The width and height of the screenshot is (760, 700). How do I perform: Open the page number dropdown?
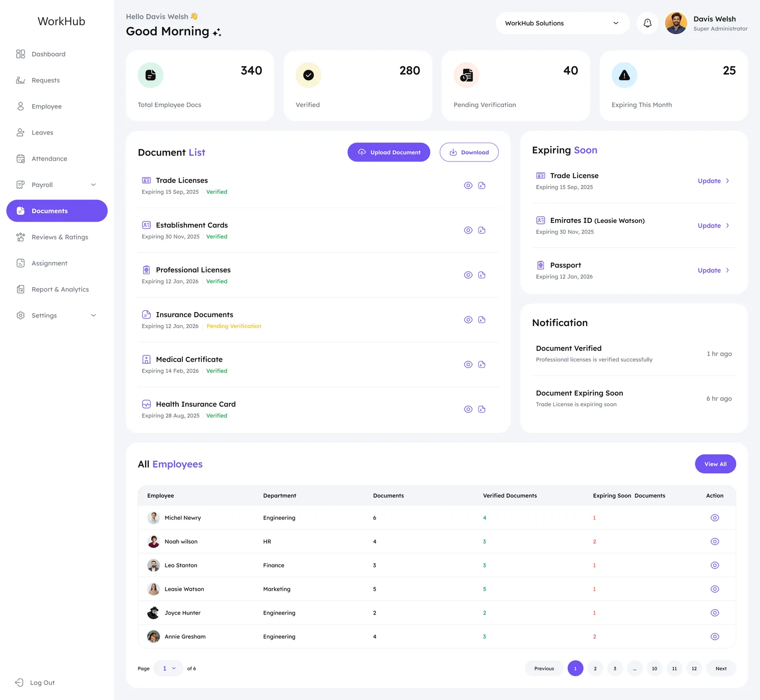tap(169, 668)
